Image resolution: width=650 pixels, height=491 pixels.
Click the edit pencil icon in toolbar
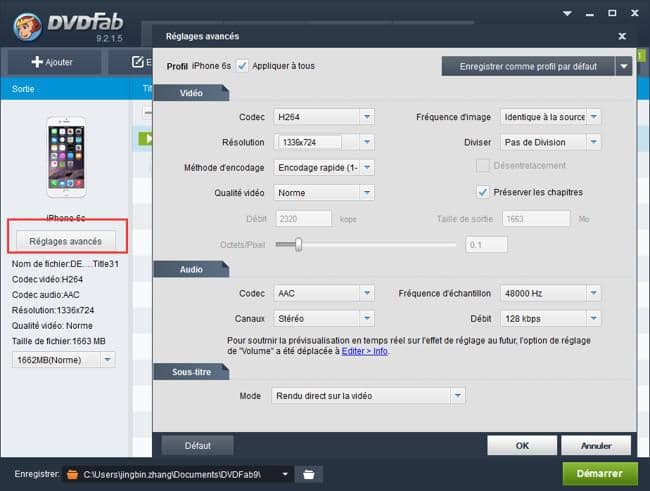click(x=137, y=62)
